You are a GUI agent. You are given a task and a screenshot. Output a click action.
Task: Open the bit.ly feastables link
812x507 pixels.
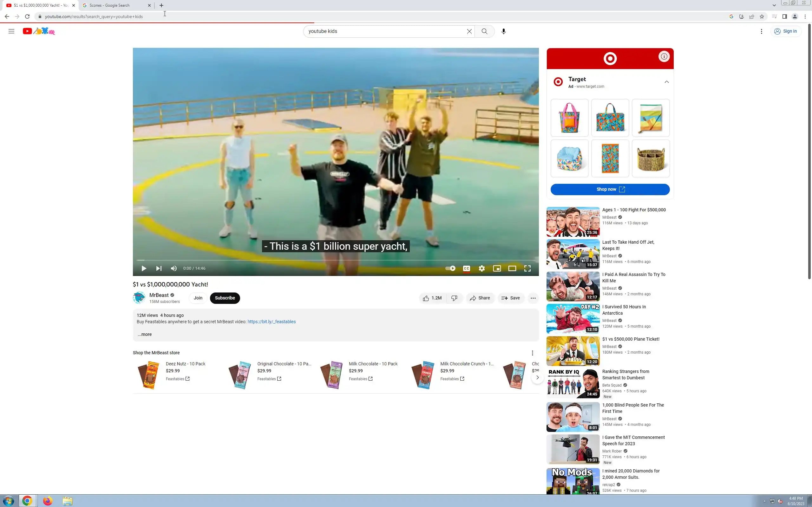pyautogui.click(x=272, y=322)
